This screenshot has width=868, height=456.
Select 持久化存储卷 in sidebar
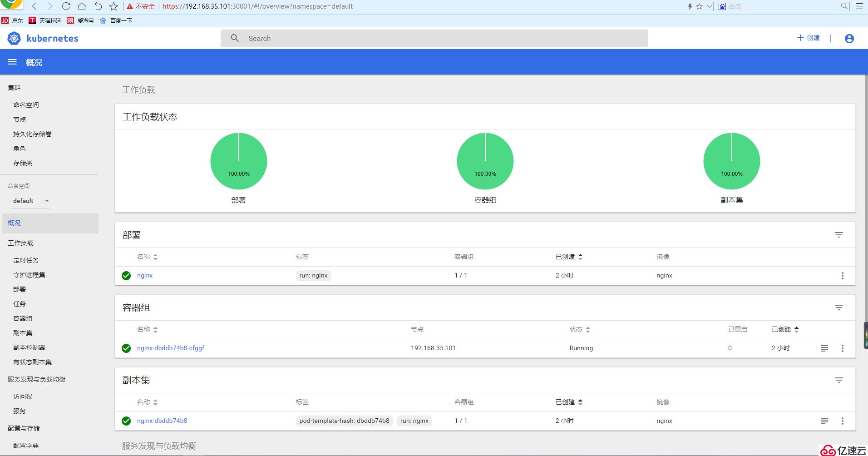click(x=32, y=134)
